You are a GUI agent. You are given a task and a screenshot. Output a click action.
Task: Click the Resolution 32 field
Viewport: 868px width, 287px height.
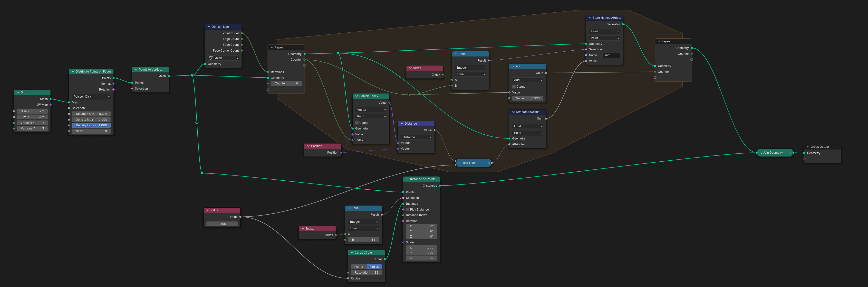tap(366, 273)
